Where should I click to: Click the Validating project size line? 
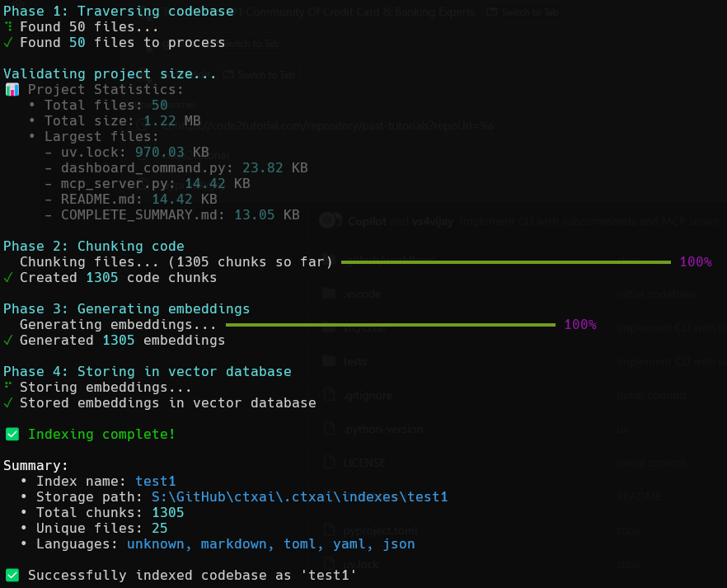click(110, 73)
